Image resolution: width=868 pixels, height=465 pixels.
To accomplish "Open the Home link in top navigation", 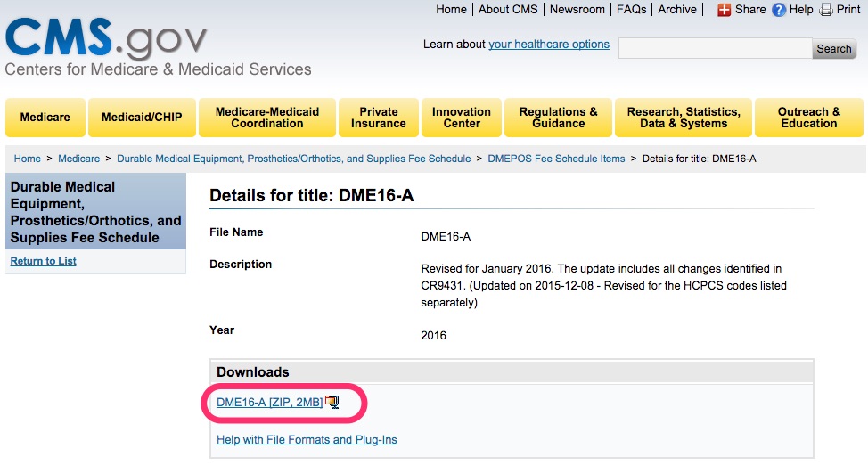I will (x=451, y=10).
